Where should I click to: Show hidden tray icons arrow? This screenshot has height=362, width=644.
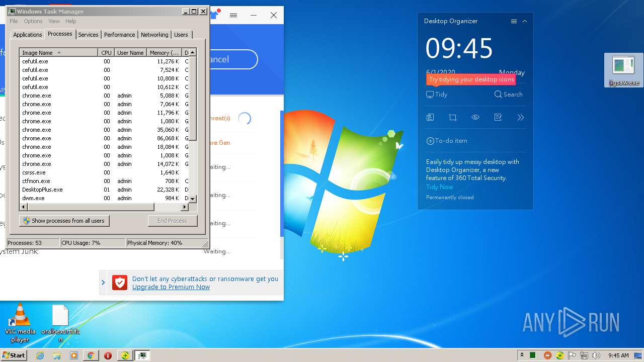point(522,355)
